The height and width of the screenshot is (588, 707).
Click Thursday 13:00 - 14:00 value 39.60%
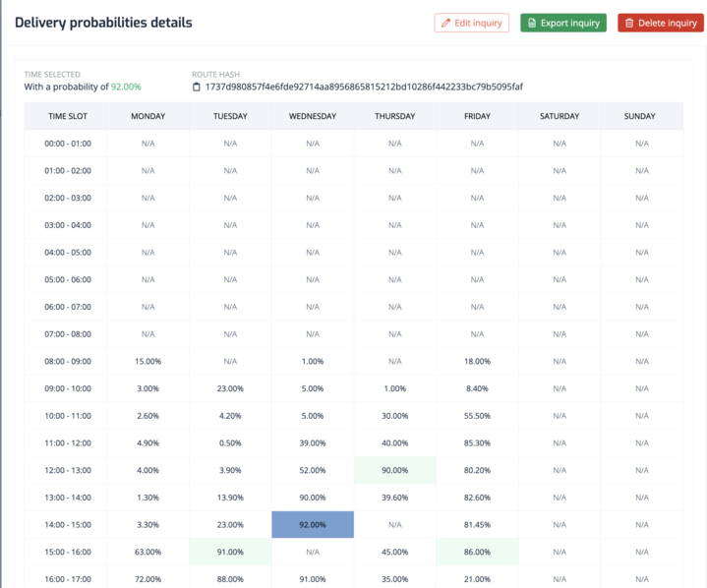tap(395, 498)
